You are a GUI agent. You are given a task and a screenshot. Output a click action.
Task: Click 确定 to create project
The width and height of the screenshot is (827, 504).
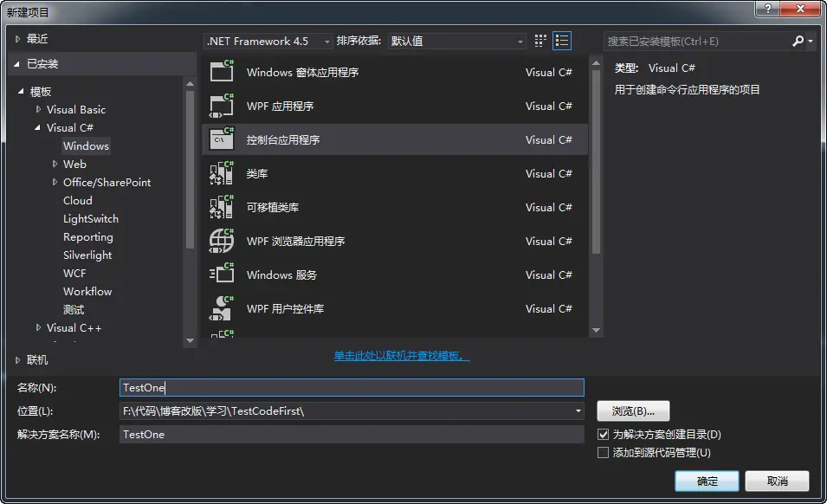[x=707, y=481]
